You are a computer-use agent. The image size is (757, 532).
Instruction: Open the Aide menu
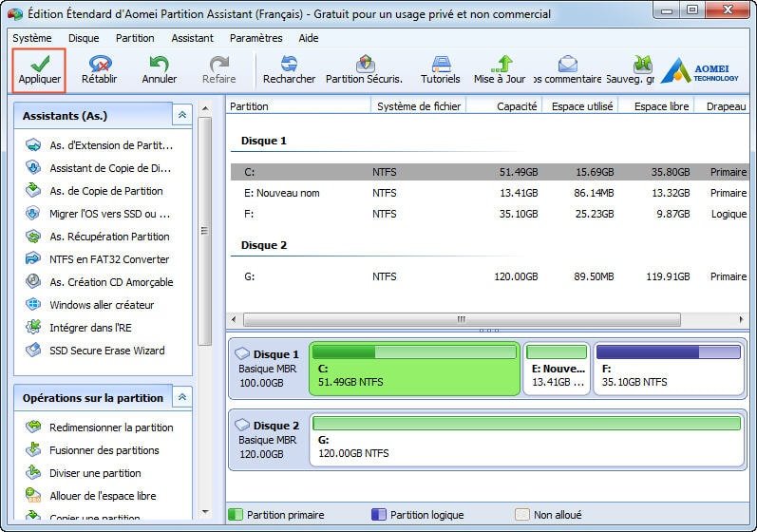click(x=309, y=38)
